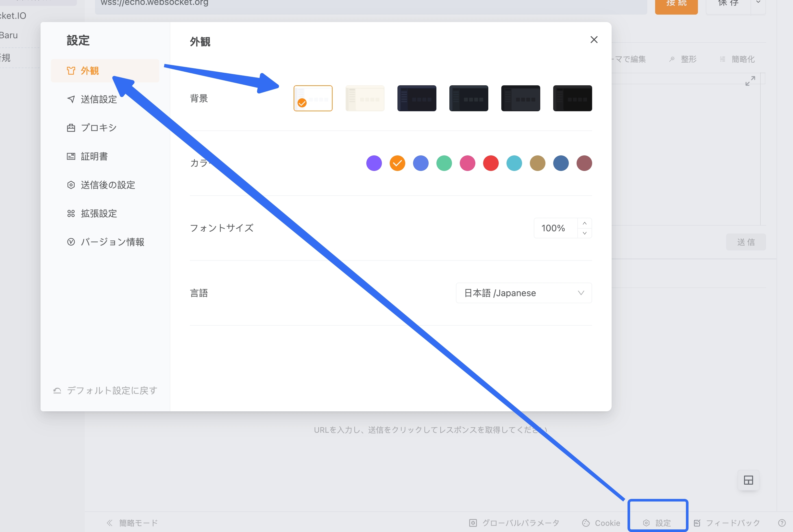Click the shirt icon next to 外観

(x=71, y=71)
